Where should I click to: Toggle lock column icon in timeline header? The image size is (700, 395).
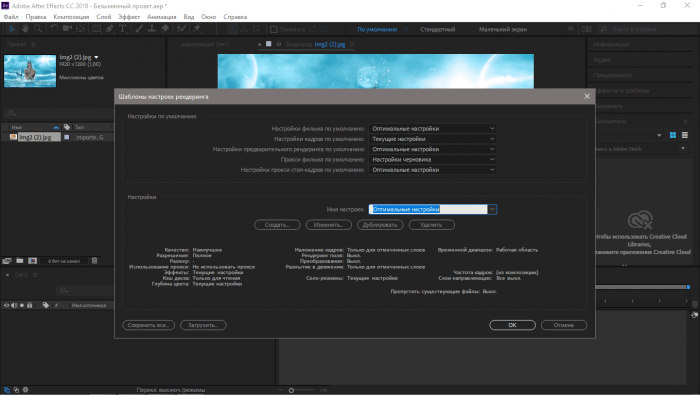pyautogui.click(x=29, y=305)
